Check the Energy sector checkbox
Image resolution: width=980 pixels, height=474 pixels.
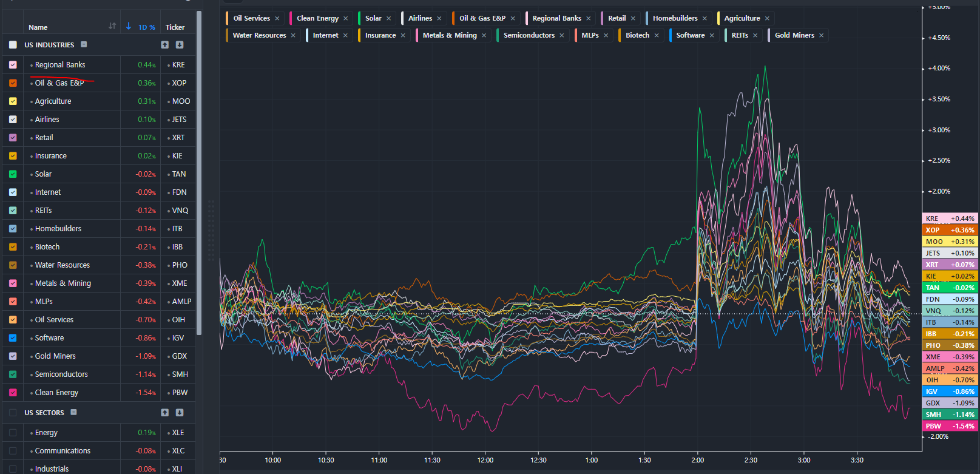click(13, 433)
